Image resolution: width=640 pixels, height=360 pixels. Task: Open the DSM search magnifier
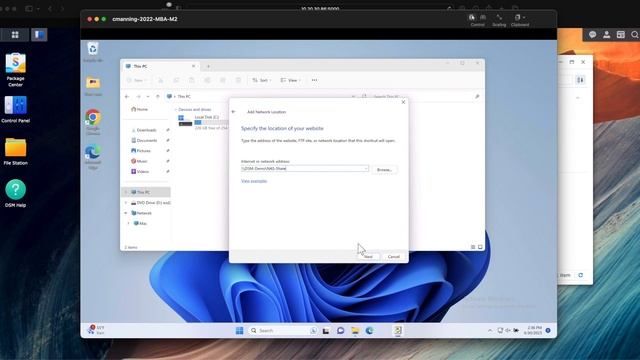pos(634,35)
